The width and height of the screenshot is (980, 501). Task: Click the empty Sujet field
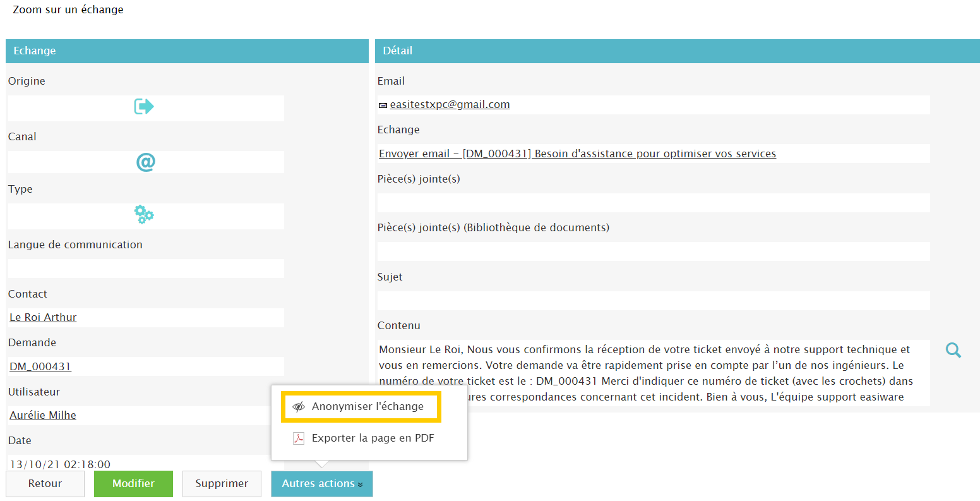point(654,301)
